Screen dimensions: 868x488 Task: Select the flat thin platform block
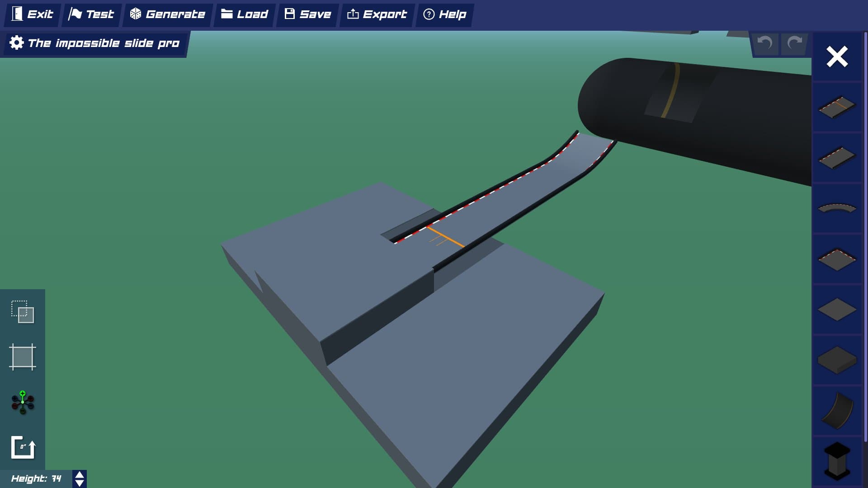point(837,310)
